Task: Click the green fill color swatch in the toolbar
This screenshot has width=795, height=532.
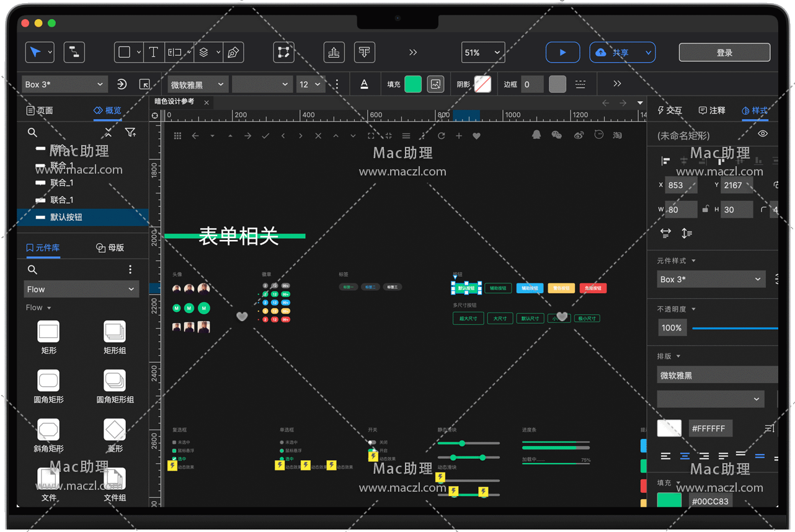Action: 413,84
